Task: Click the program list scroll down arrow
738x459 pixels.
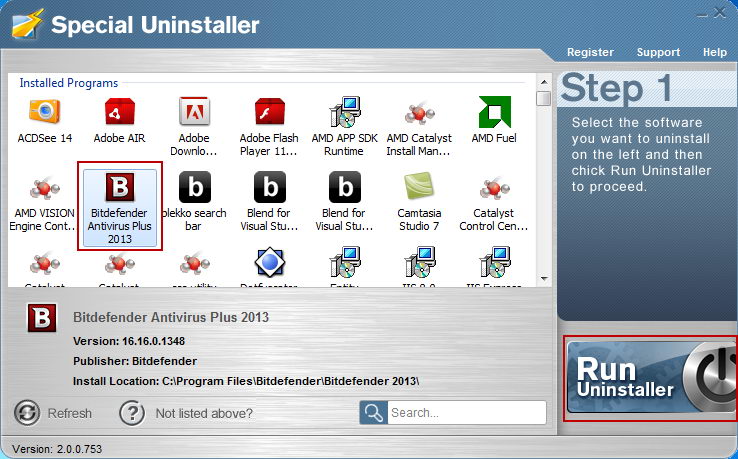Action: point(544,279)
